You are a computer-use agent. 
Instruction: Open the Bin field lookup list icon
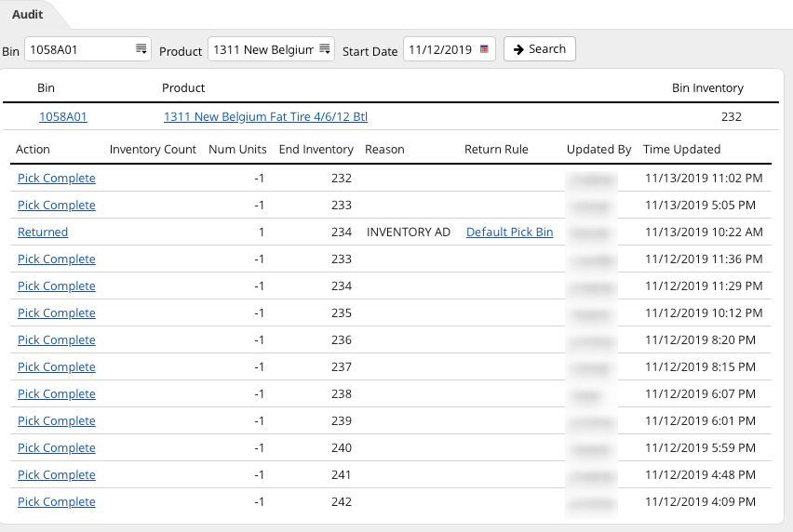(x=141, y=49)
